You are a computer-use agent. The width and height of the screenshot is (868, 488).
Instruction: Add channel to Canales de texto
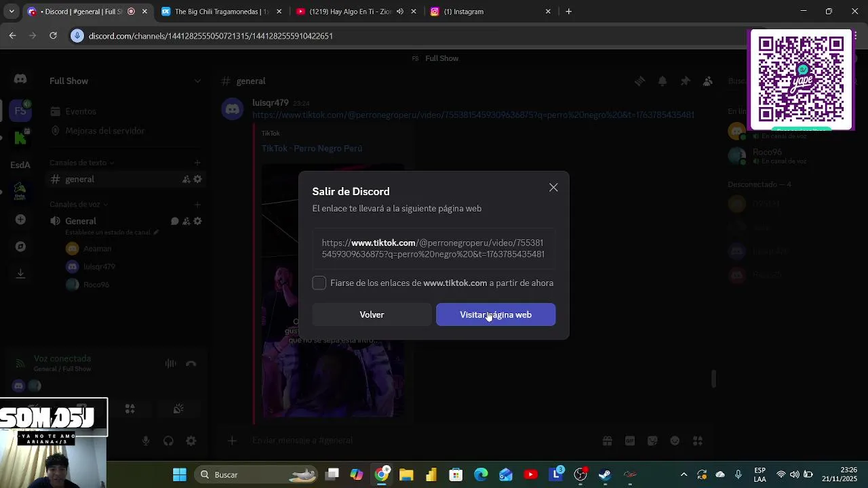coord(197,163)
